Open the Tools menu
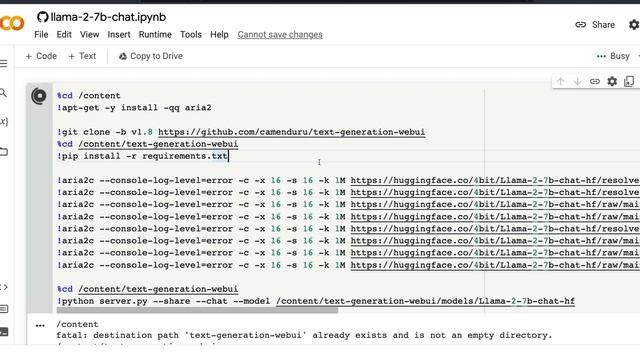 191,35
